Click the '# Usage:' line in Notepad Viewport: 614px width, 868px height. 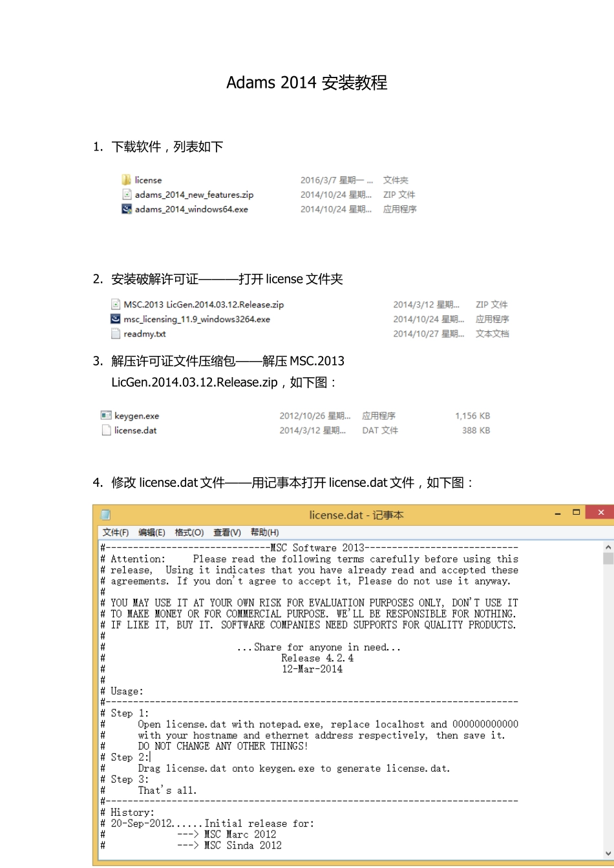pos(122,691)
